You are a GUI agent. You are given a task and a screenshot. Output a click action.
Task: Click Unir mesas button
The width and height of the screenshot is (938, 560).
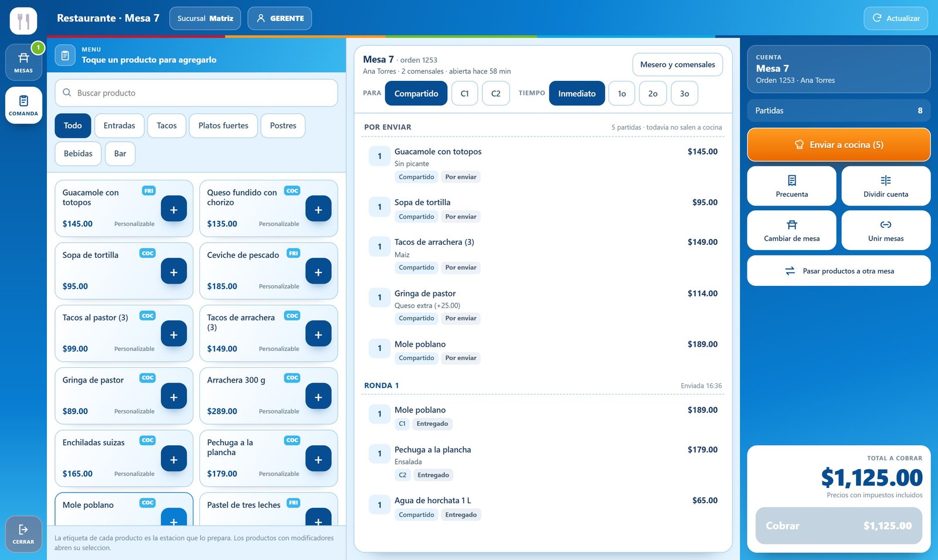click(x=886, y=230)
